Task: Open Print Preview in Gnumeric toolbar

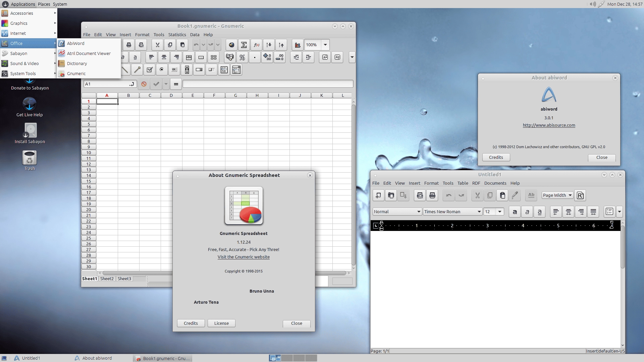Action: (141, 45)
